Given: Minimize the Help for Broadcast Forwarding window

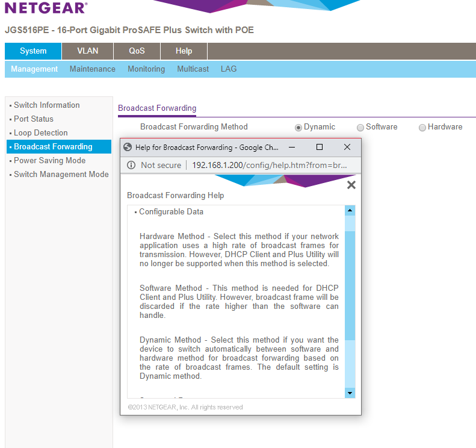Looking at the screenshot, I should 292,147.
